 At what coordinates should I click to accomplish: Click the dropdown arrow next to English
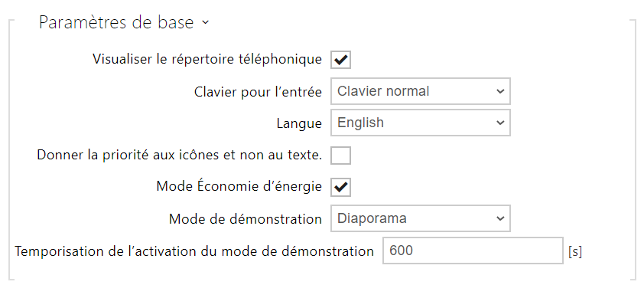(500, 123)
